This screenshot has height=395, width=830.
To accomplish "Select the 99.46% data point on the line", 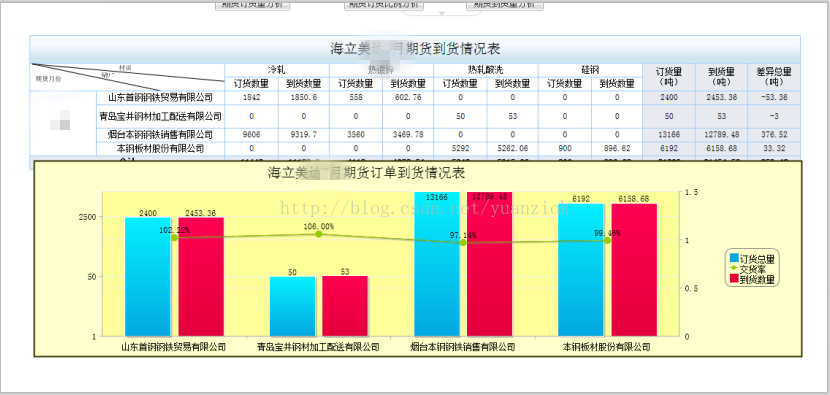I will (x=608, y=240).
